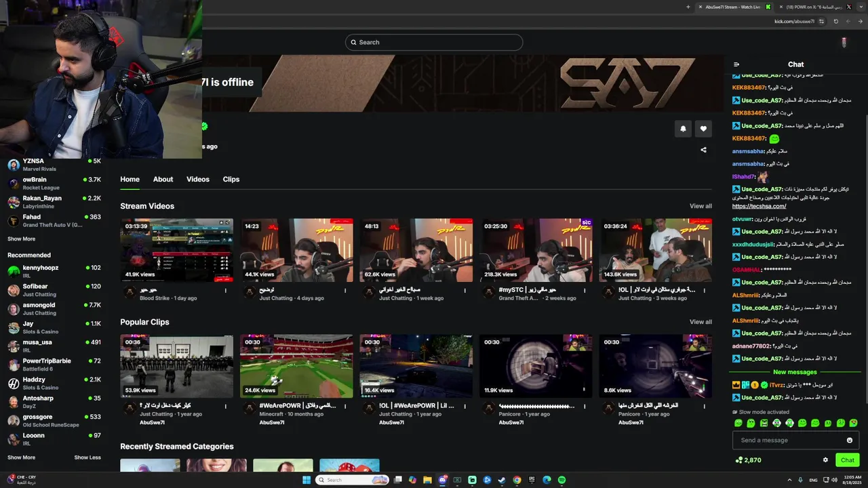
Task: Open options menu for Minecraft #WeArePOWR clip
Action: (x=345, y=406)
